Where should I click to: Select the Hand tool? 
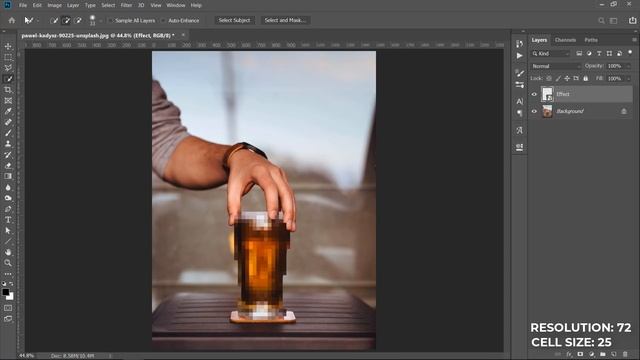click(x=8, y=252)
